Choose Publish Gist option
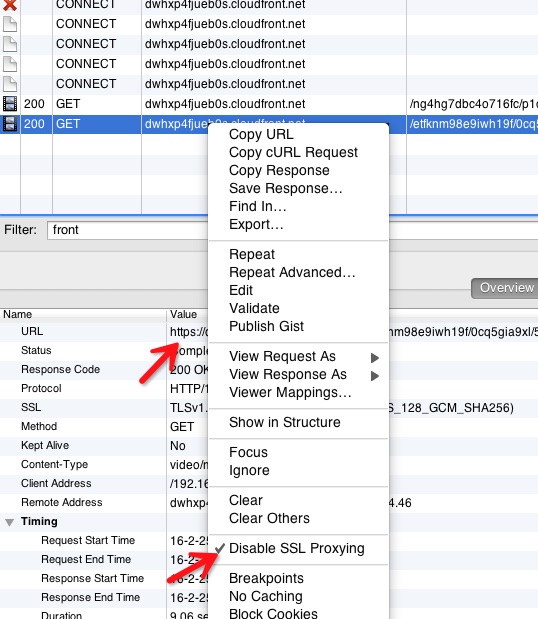This screenshot has width=538, height=619. 266,326
